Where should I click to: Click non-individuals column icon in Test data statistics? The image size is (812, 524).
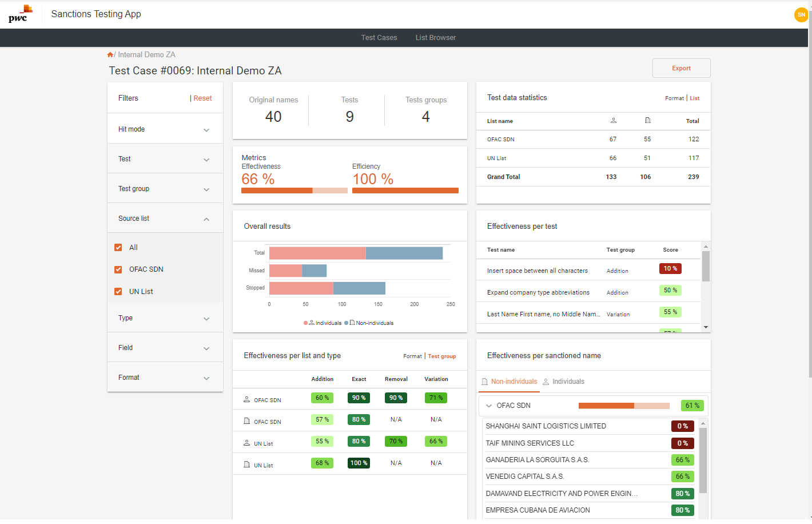[x=647, y=121]
